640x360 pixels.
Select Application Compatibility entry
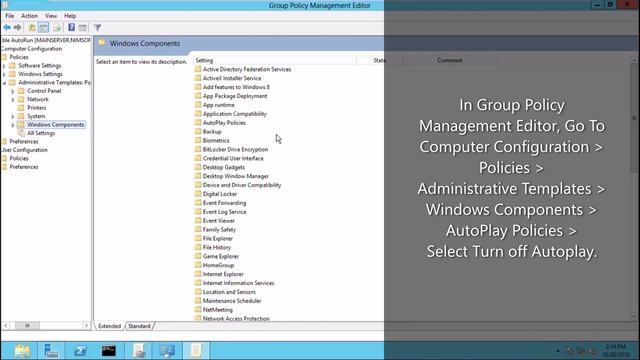pyautogui.click(x=235, y=114)
